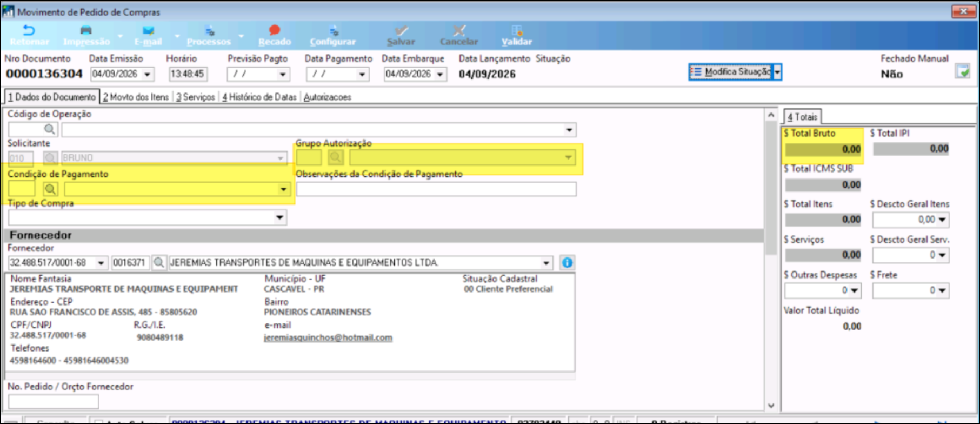
Task: Open the Configurar settings tool
Action: pos(333,36)
